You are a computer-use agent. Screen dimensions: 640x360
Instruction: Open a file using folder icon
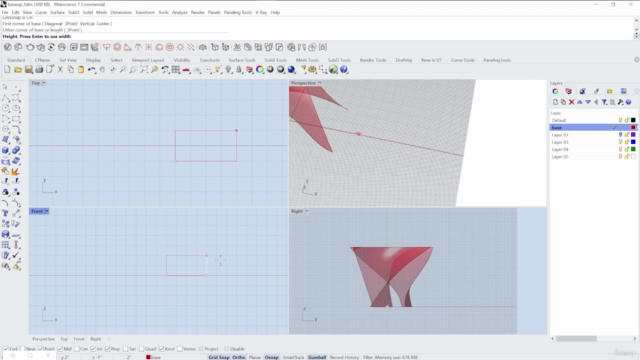[18, 70]
